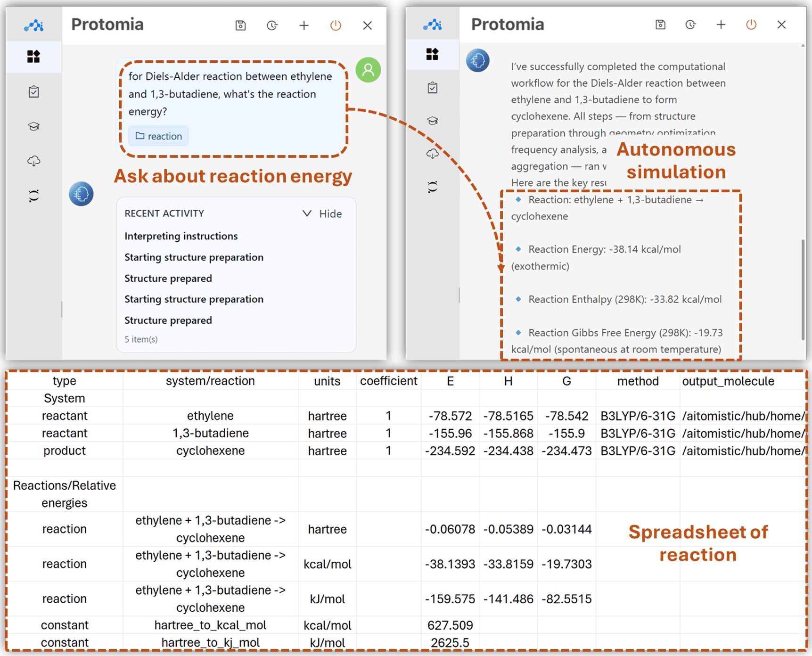
Task: Click the save icon in left window header
Action: 240,25
